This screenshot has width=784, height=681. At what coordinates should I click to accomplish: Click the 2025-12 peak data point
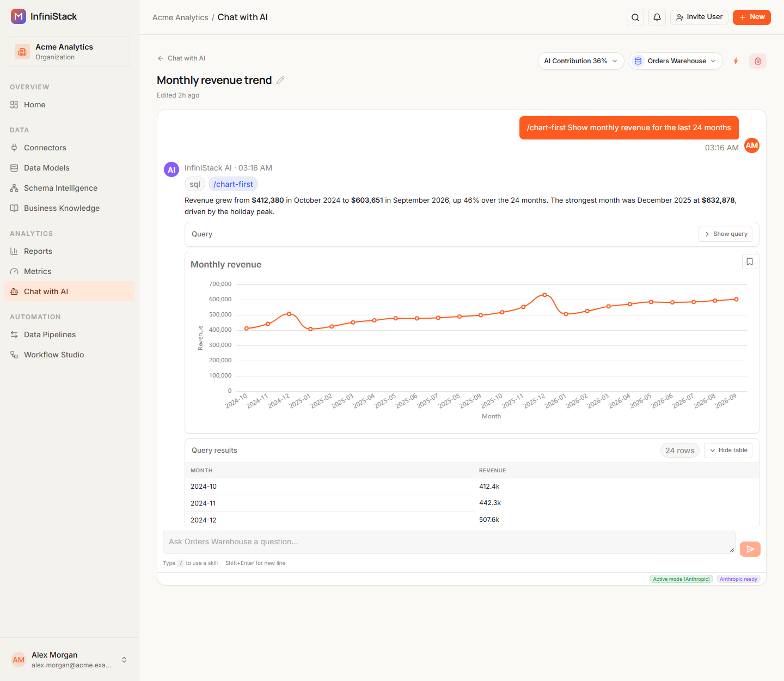[545, 295]
